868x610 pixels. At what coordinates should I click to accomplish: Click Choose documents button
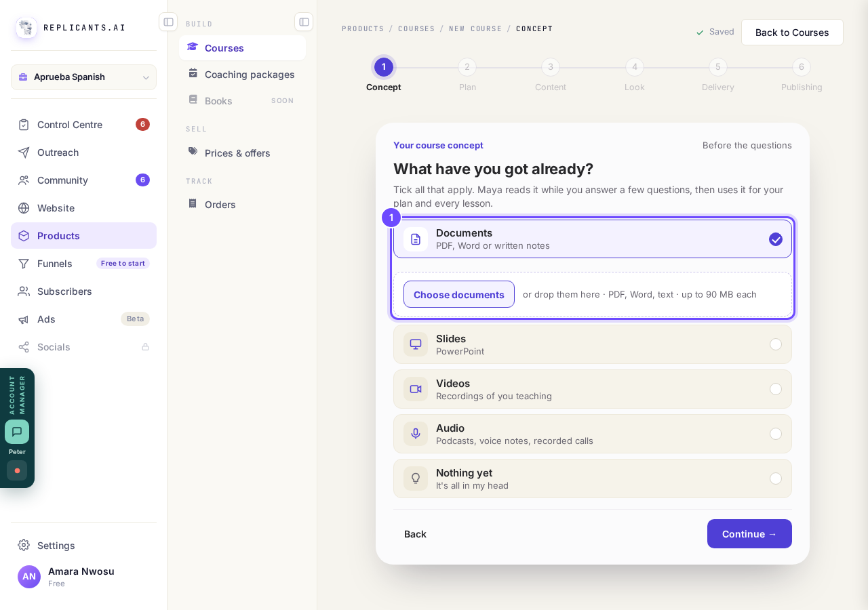[x=459, y=294]
